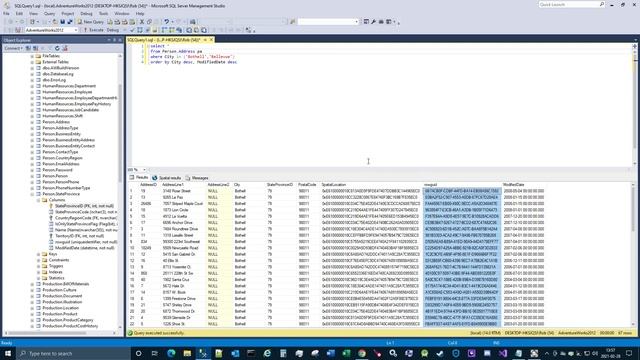The image size is (640, 360).
Task: Click the Save All icon in toolbar
Action: point(70,22)
